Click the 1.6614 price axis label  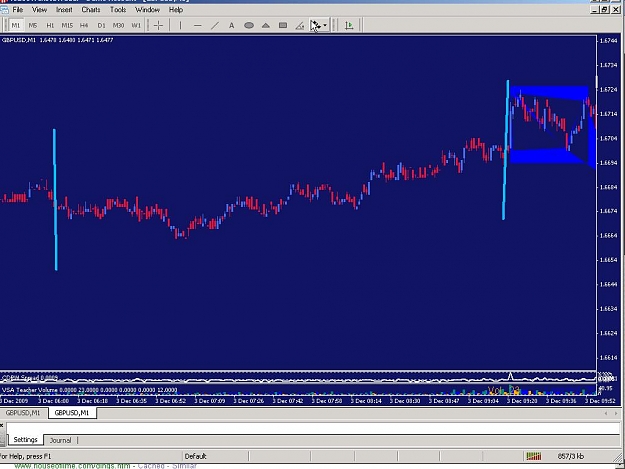pos(609,357)
